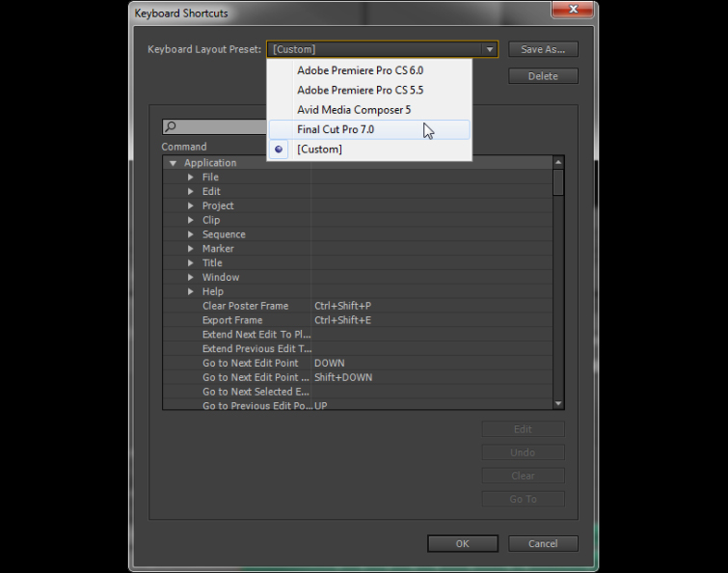This screenshot has width=728, height=573.
Task: Collapse the Application tree group
Action: pyautogui.click(x=174, y=163)
